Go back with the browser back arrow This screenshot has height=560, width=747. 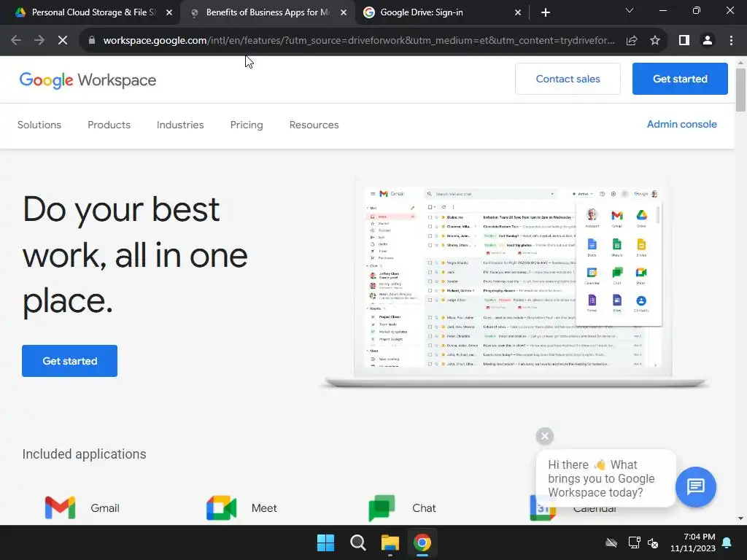16,41
